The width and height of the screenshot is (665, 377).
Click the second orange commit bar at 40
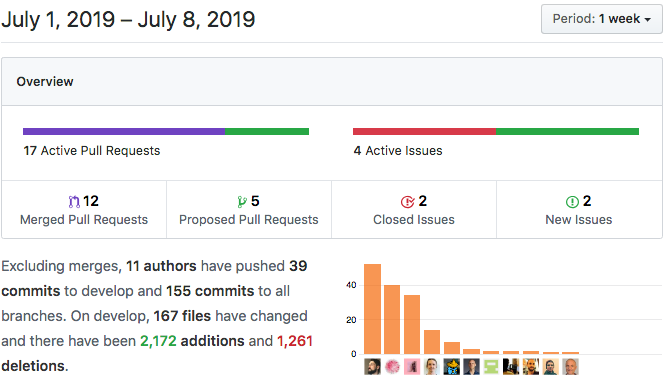point(392,319)
